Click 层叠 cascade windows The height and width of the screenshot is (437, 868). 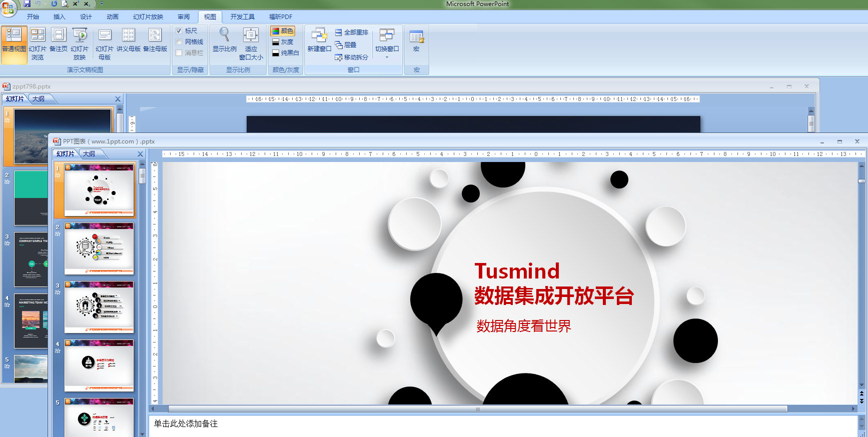click(346, 45)
